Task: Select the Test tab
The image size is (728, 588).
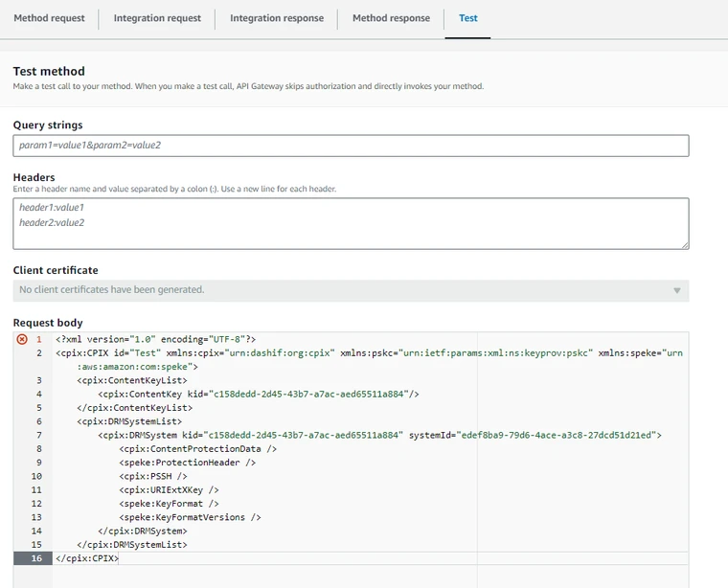Action: (x=467, y=18)
